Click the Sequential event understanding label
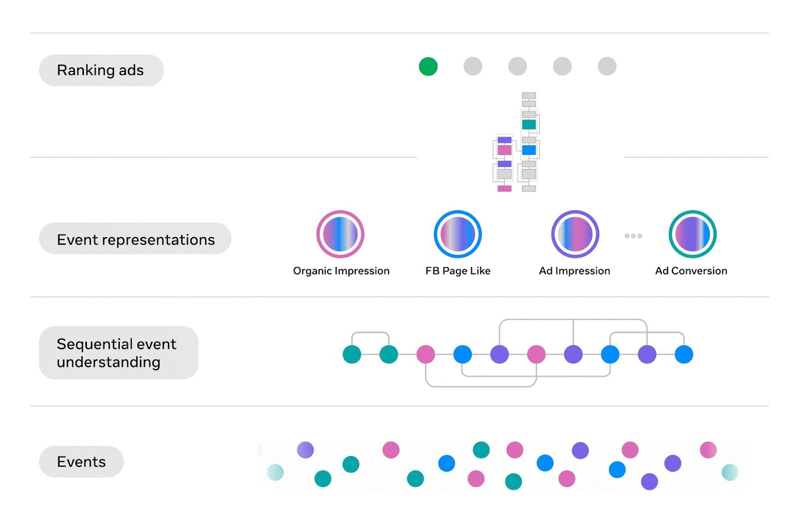The image size is (799, 532). (118, 353)
